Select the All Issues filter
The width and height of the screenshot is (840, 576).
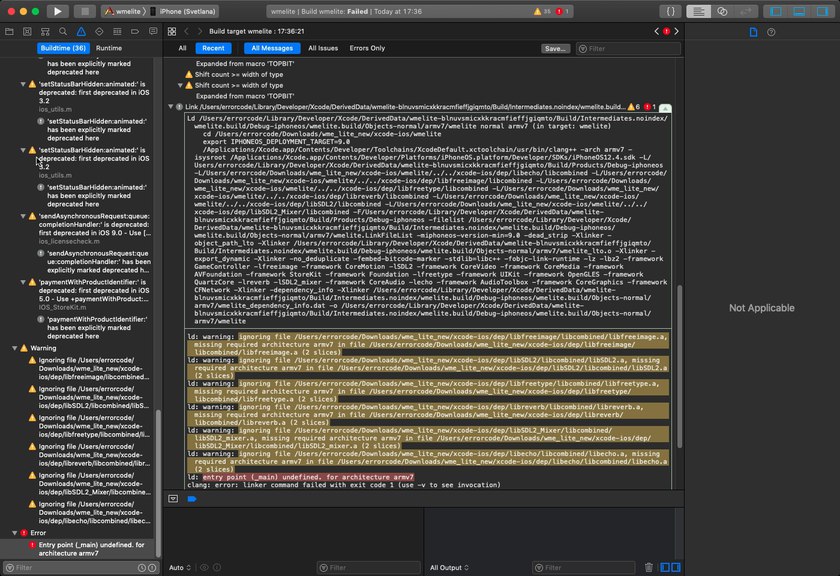point(323,48)
